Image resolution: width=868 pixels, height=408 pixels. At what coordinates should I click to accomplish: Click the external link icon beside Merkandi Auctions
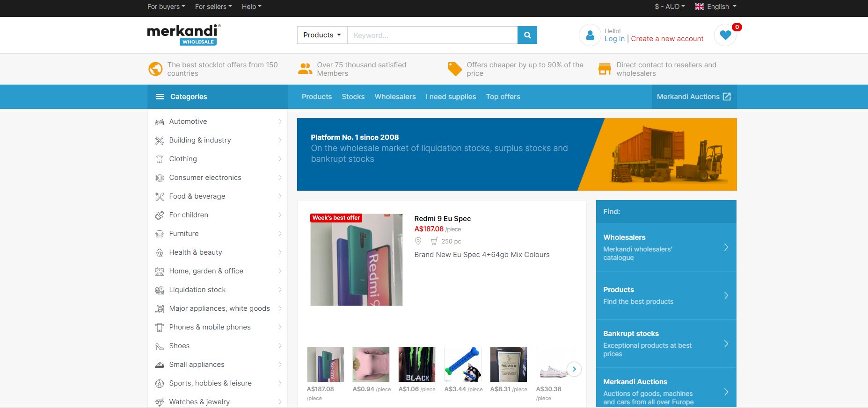[x=727, y=96]
